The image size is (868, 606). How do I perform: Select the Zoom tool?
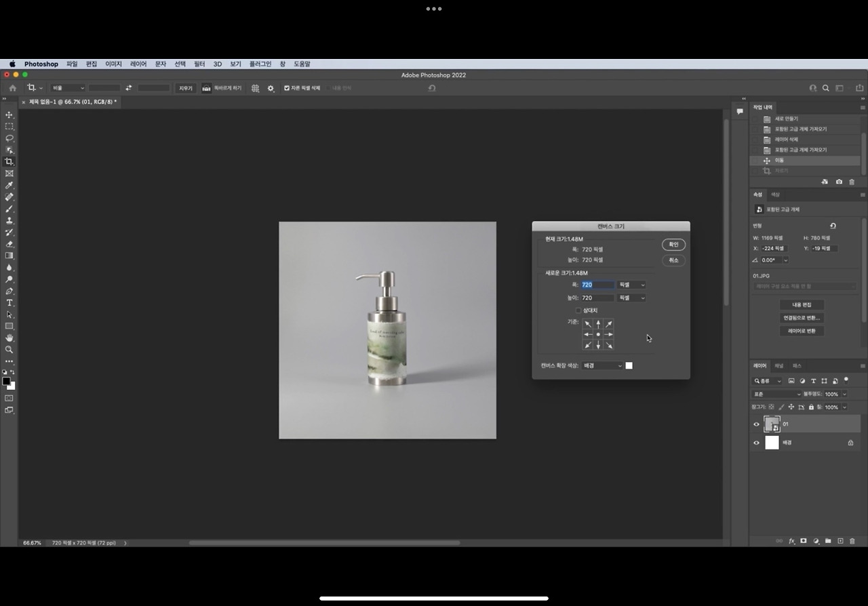pos(9,350)
